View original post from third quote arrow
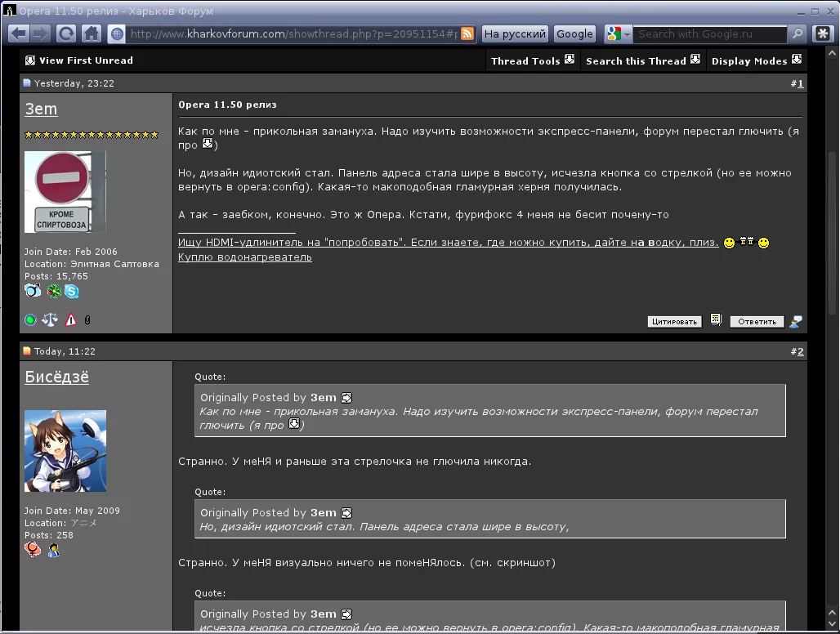This screenshot has height=634, width=840. 346,614
